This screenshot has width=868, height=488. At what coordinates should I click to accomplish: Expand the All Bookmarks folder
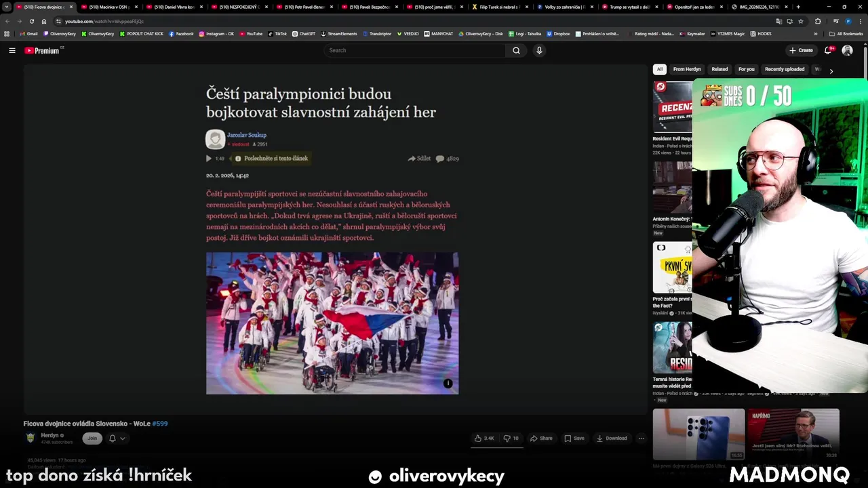point(846,33)
